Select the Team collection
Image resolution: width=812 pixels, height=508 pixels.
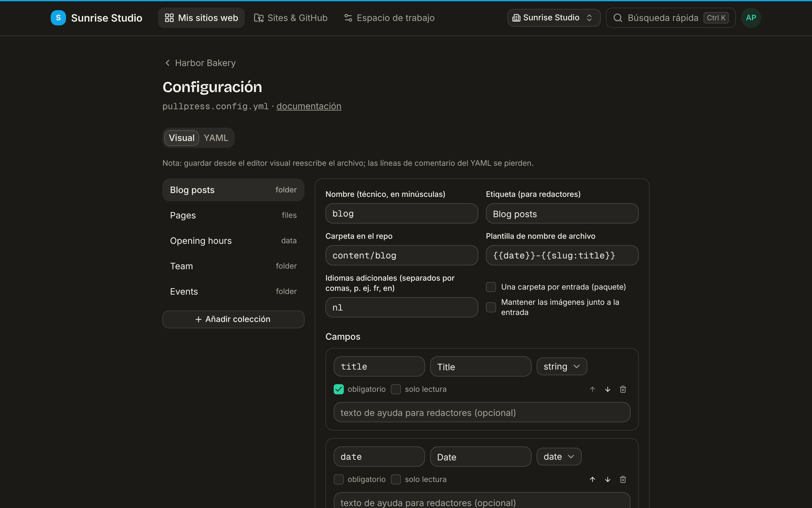(233, 266)
